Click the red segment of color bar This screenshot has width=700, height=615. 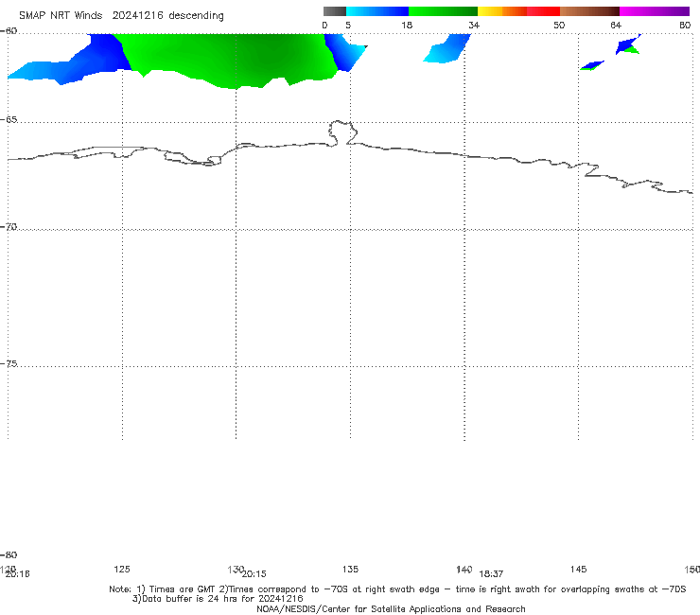(x=543, y=11)
